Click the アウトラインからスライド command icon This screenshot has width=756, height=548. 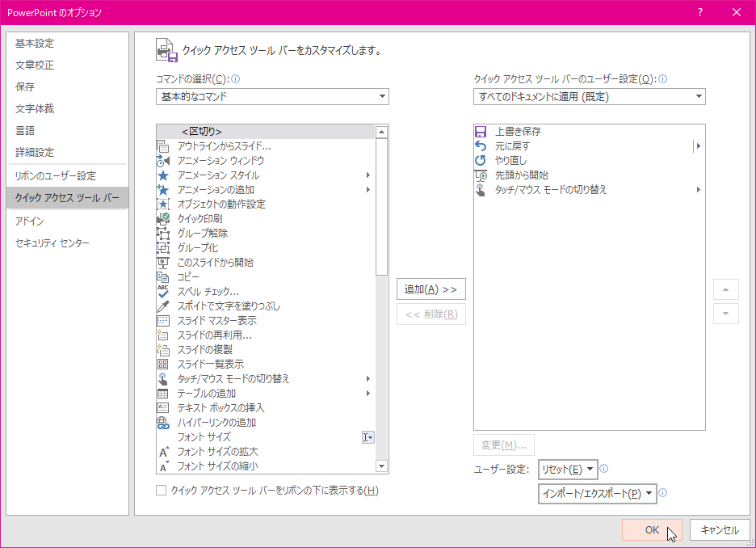coord(163,146)
